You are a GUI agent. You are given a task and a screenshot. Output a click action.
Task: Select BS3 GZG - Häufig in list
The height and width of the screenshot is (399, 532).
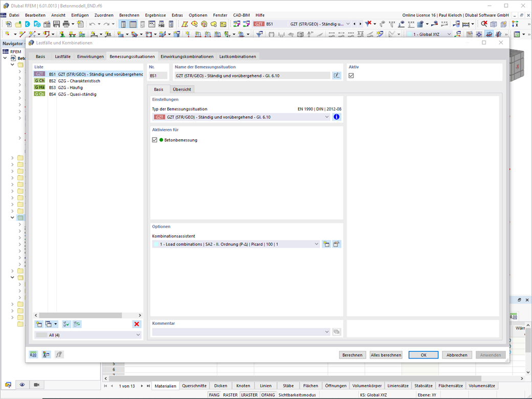pyautogui.click(x=88, y=87)
